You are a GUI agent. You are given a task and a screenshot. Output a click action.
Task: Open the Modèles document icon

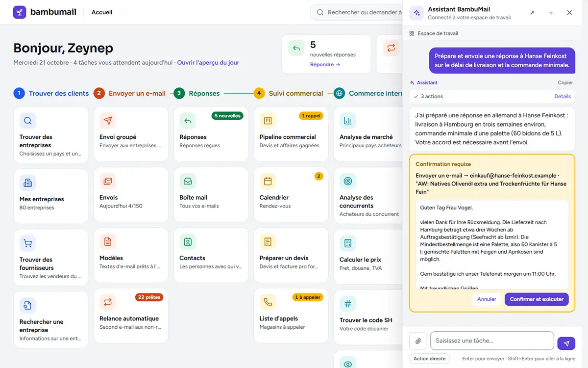pos(108,241)
